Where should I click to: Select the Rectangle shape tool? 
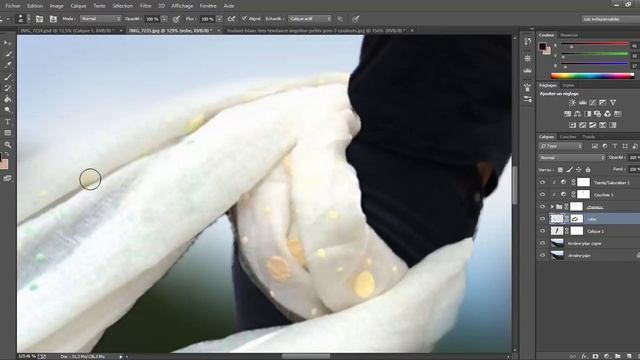coord(7,133)
